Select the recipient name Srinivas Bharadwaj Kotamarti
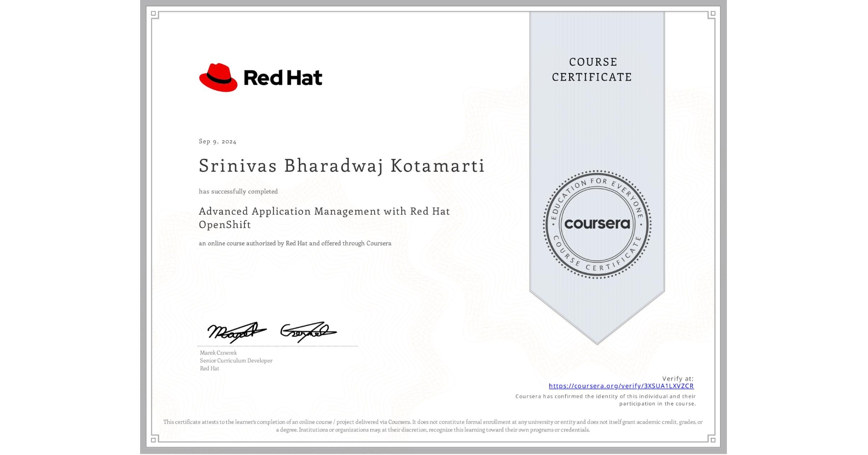The height and width of the screenshot is (455, 868). point(341,166)
